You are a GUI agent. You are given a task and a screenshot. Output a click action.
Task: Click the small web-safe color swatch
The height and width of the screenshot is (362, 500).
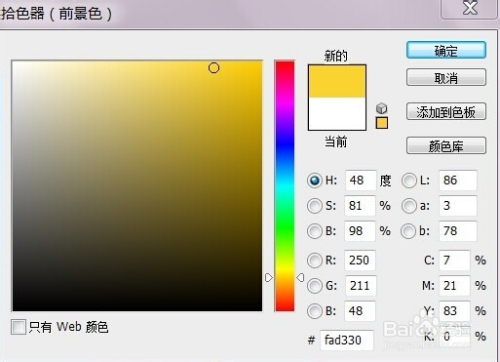click(x=382, y=123)
